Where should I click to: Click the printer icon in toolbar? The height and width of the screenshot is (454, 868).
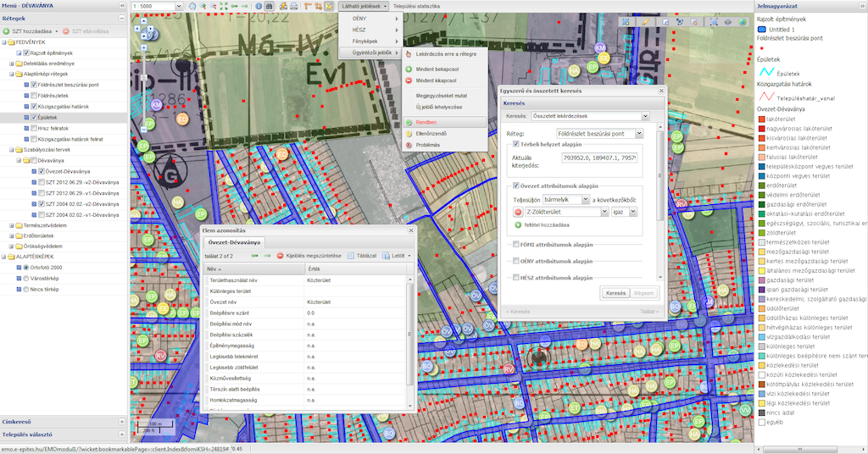293,6
